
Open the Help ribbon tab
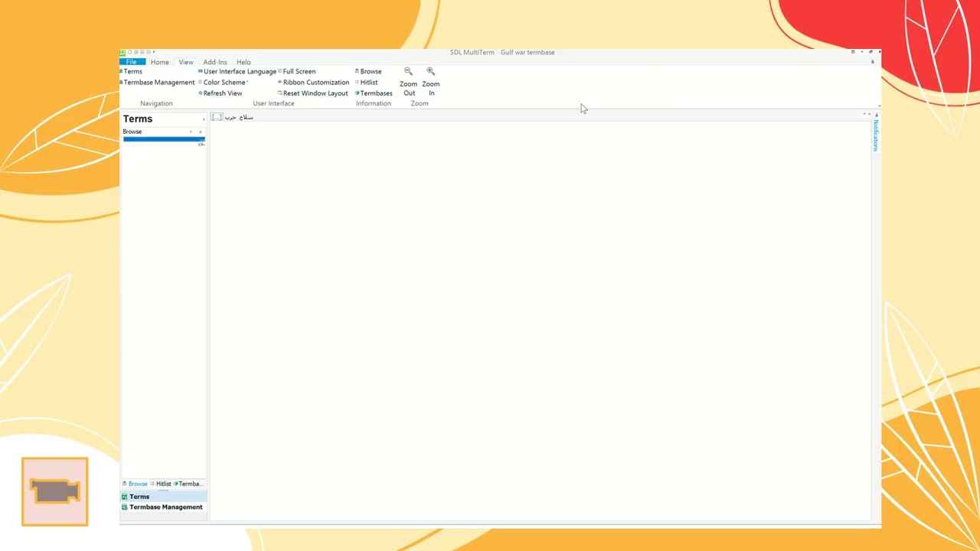point(243,62)
